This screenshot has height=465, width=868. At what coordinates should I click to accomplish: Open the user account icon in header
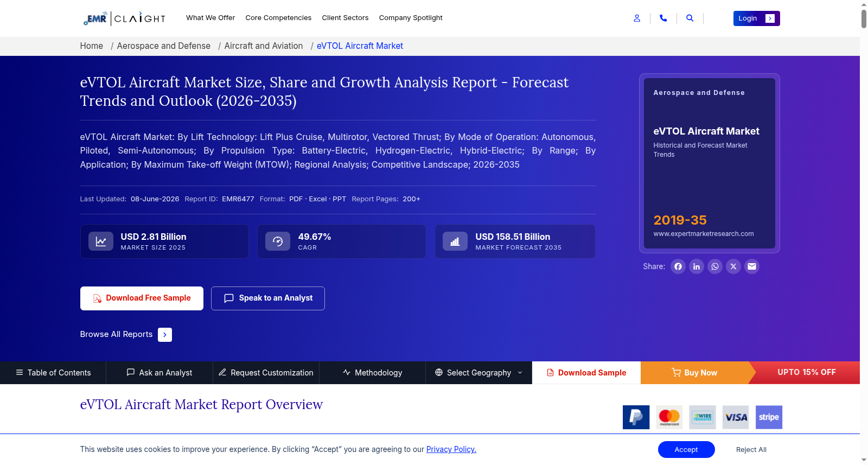point(637,18)
